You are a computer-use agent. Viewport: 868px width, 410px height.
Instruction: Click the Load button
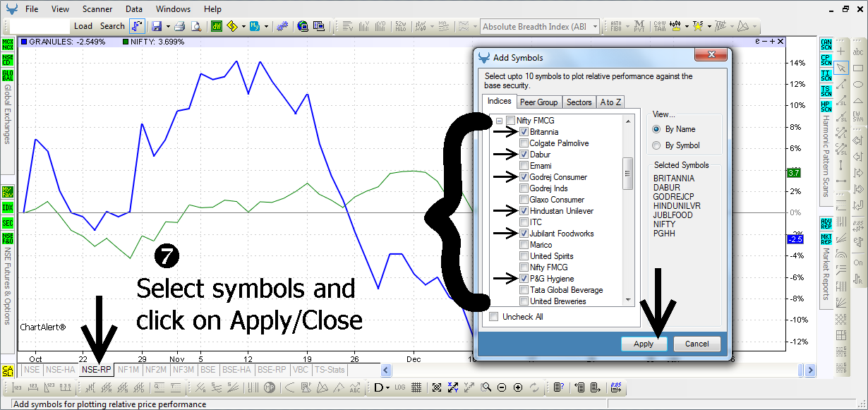(x=83, y=26)
